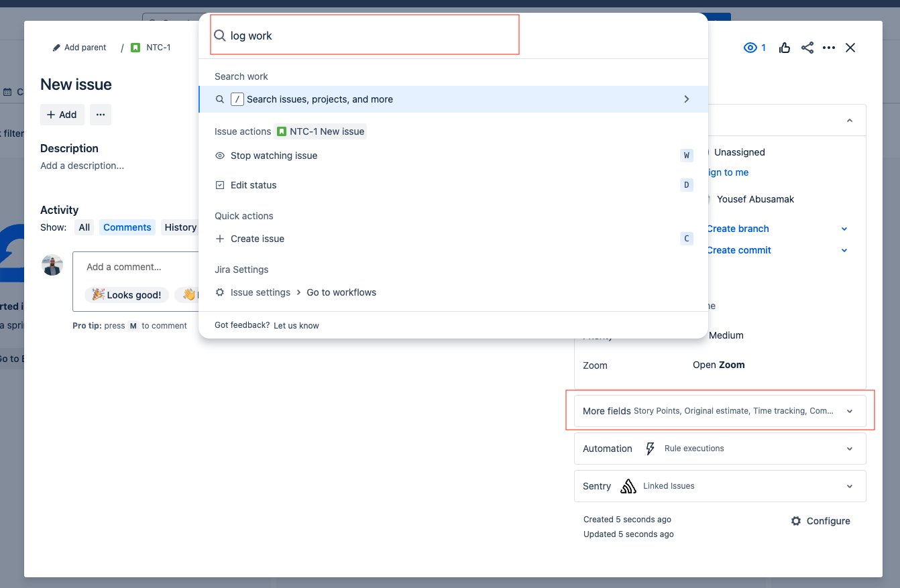Click inside the log work search field

pyautogui.click(x=363, y=35)
